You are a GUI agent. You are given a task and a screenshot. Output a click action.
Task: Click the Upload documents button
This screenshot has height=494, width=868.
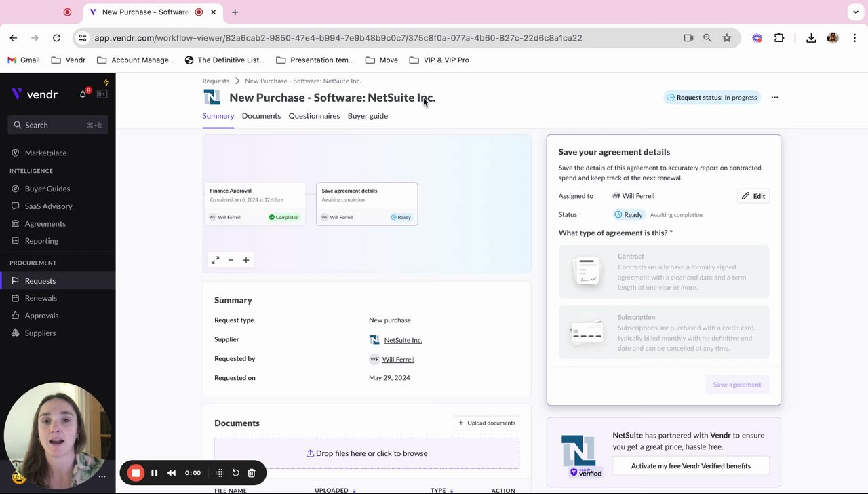click(486, 423)
